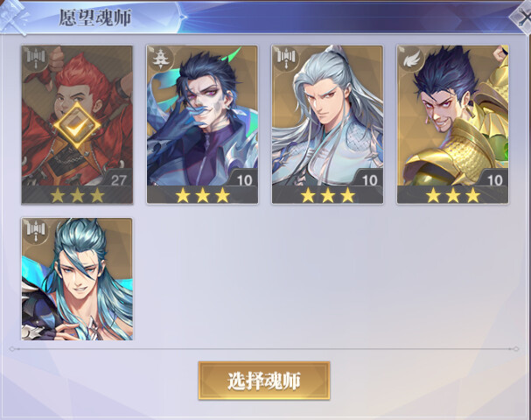
Task: Select the teal long-haired character card
Action: pos(77,279)
